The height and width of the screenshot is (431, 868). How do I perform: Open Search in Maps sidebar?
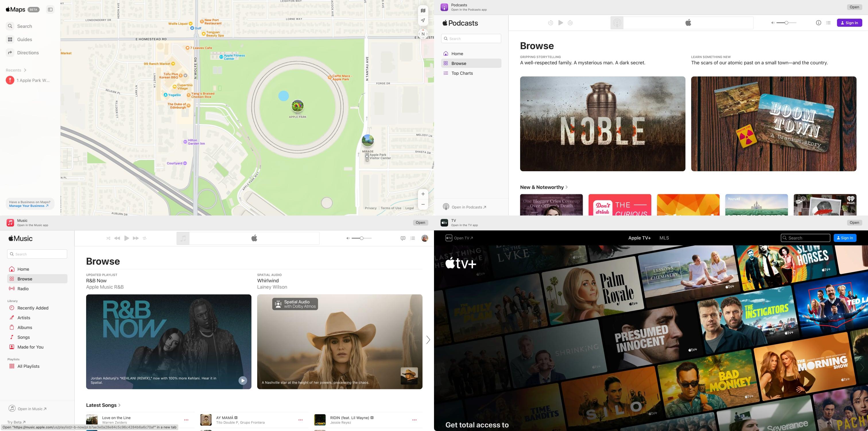[20, 26]
